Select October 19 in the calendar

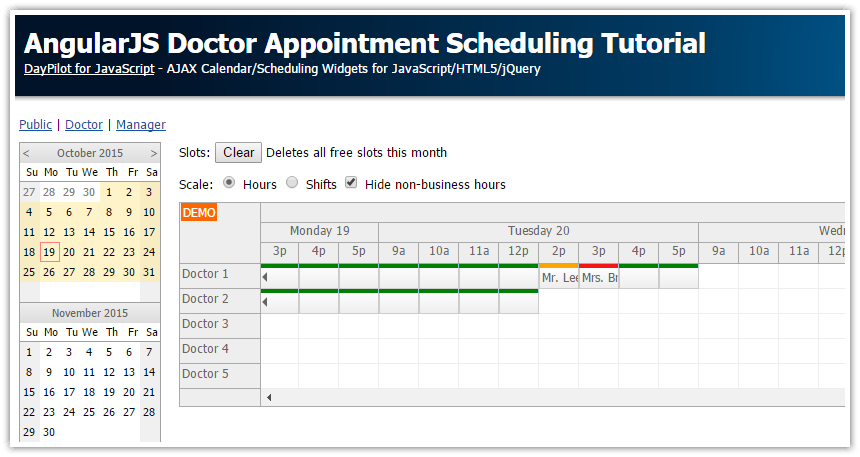[x=49, y=252]
